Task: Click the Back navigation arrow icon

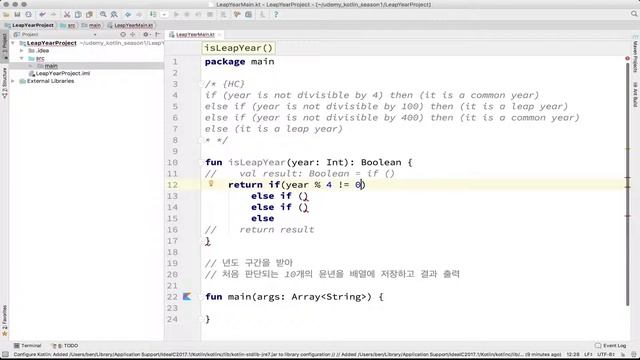Action: 128,15
